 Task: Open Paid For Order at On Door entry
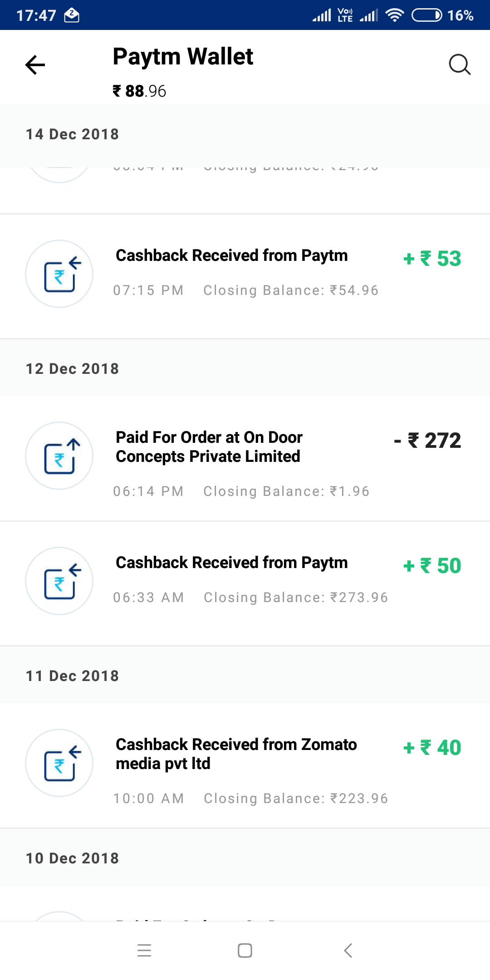[245, 459]
